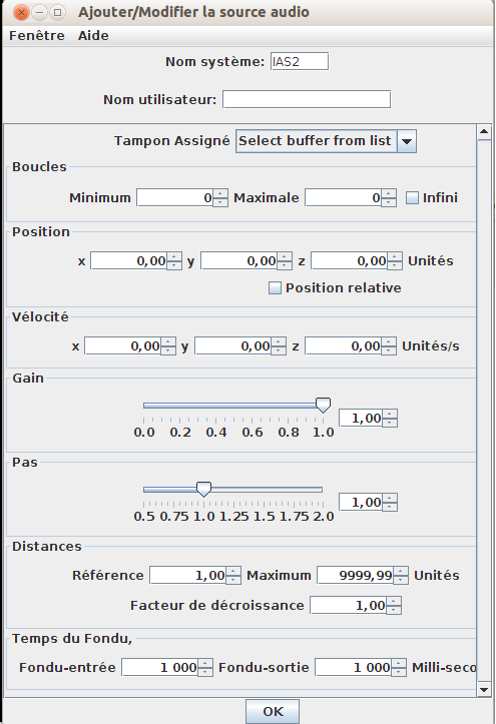Lower the Pas value with down arrow
Screen dimensions: 496x724
(x=390, y=507)
